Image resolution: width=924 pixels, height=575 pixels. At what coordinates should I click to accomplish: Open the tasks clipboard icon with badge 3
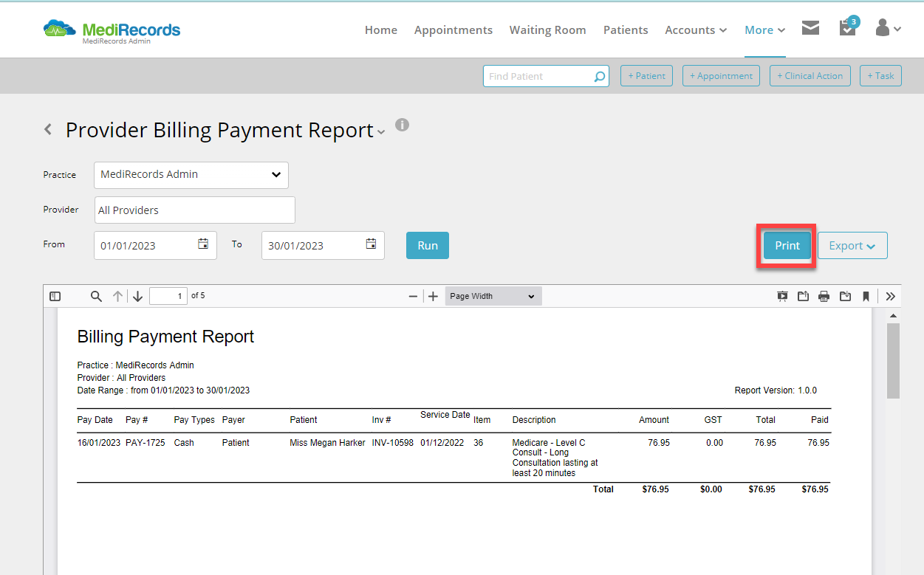pyautogui.click(x=848, y=27)
